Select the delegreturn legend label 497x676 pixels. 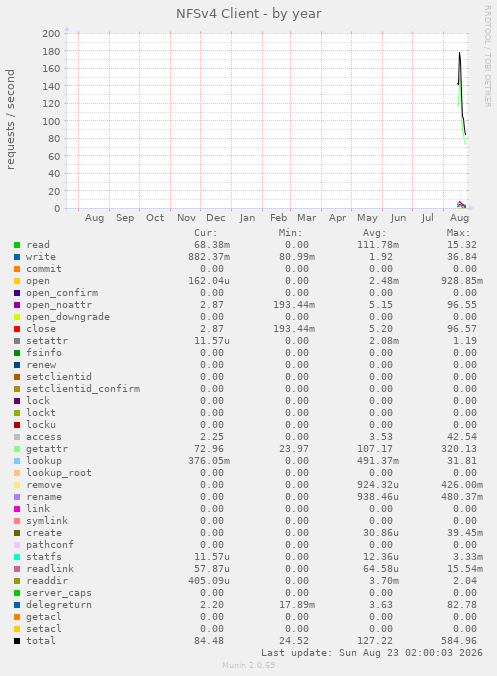(59, 605)
